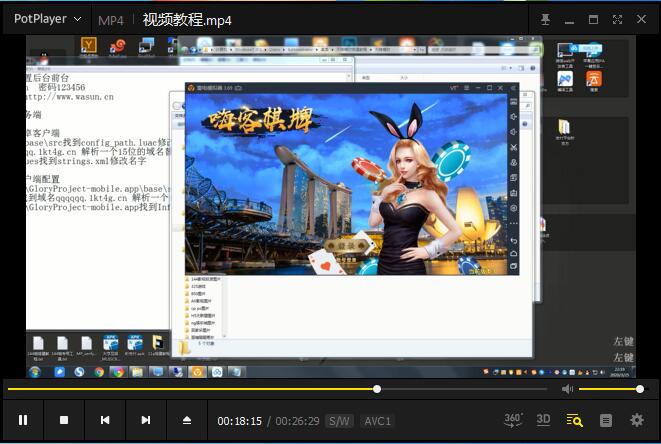Switch PotPlayer to fullscreen mode
661x444 pixels.
click(617, 19)
